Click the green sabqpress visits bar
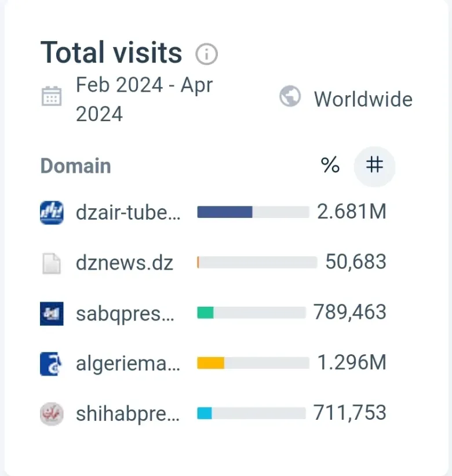Viewport: 452px width, 476px height. pos(205,313)
